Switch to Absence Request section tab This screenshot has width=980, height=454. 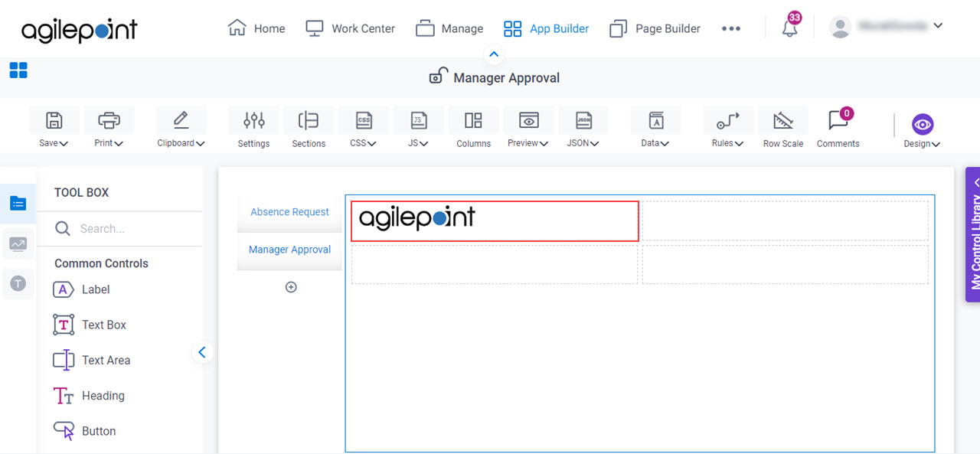[x=289, y=212]
